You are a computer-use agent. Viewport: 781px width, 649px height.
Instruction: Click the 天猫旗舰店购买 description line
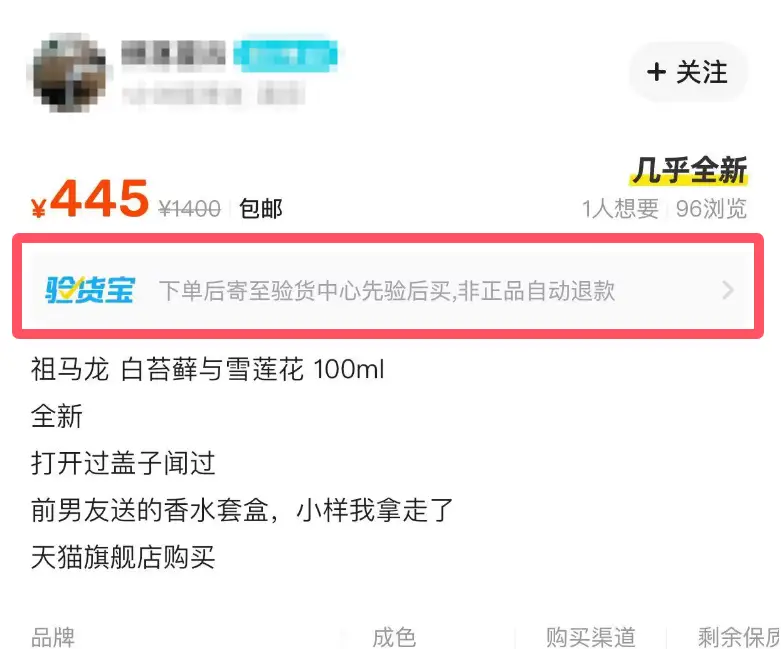pos(123,557)
